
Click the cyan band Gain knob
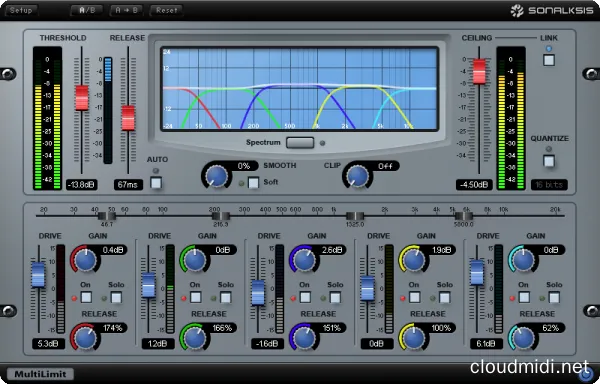point(523,260)
